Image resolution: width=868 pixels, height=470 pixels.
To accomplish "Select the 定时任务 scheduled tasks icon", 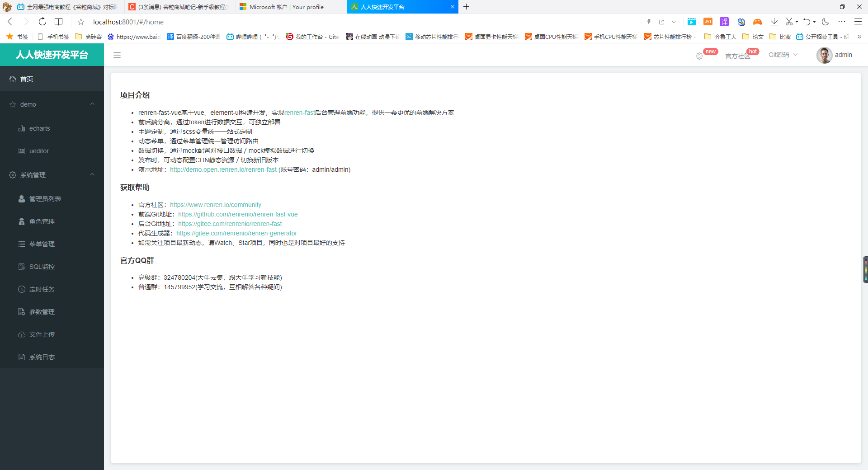I will coord(22,289).
